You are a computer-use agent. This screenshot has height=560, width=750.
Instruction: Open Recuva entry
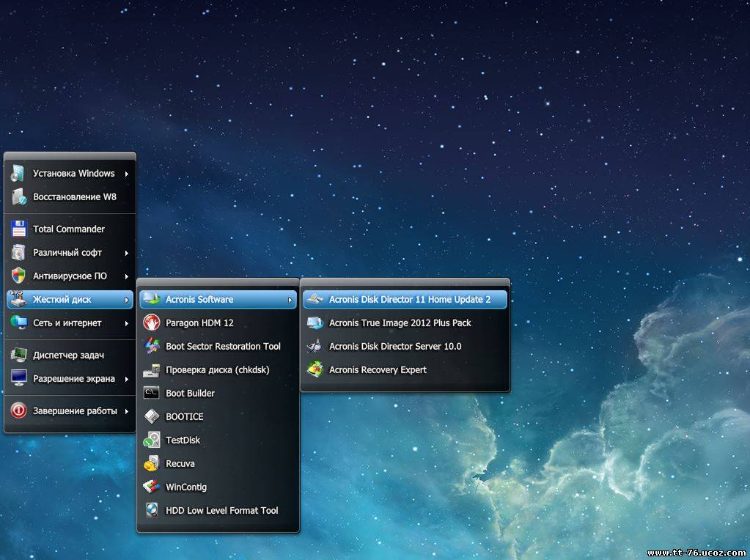point(218,463)
